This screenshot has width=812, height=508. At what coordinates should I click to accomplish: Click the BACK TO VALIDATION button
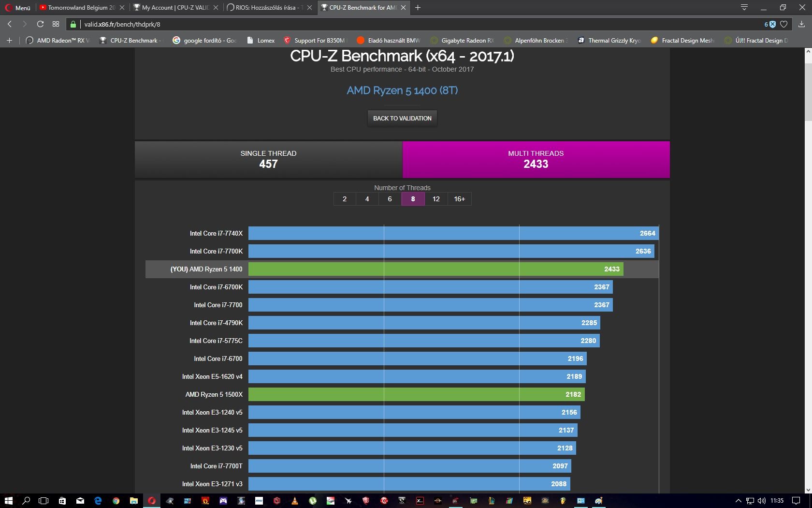(402, 118)
